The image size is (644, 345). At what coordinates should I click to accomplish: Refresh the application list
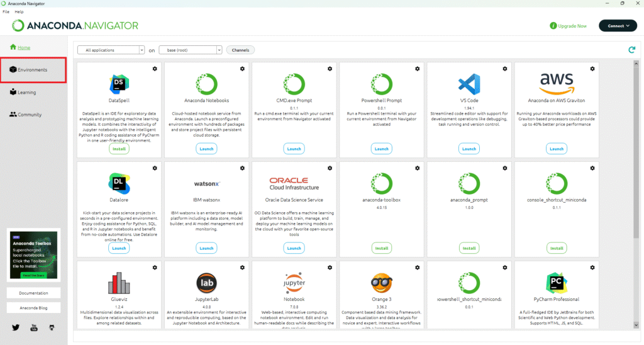(631, 50)
